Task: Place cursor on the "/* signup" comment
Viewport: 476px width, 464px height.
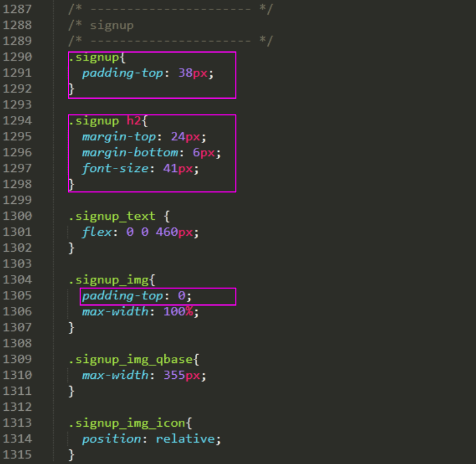Action: click(x=101, y=25)
